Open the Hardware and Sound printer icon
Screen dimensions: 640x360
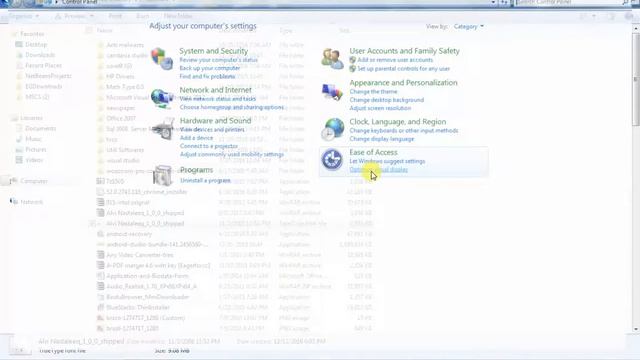point(163,130)
